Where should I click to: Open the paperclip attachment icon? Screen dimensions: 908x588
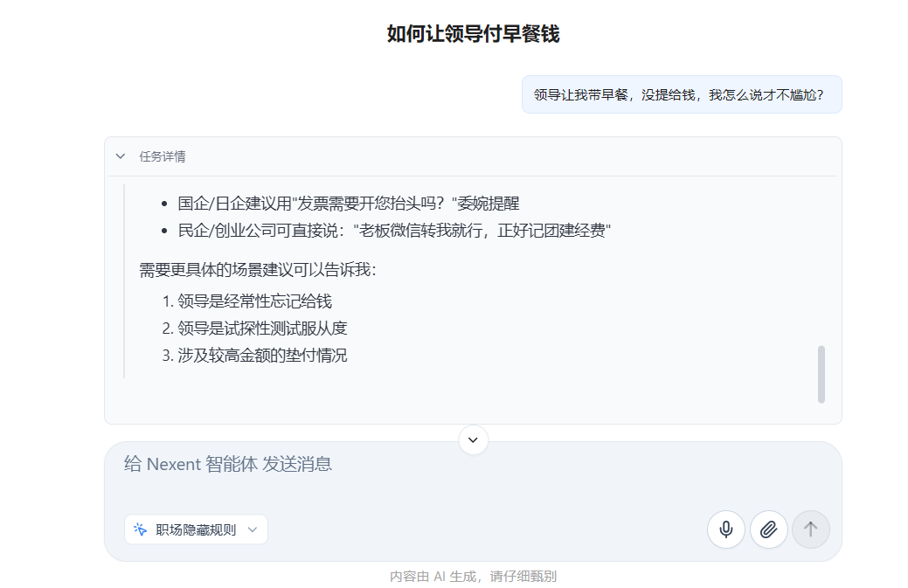click(x=768, y=529)
